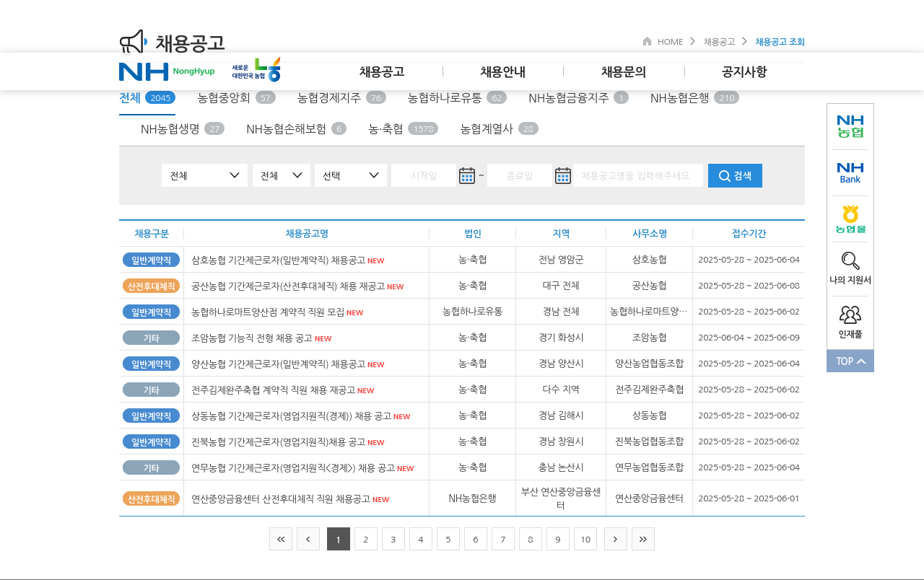This screenshot has height=580, width=924.
Task: Open 연무농협 기간제근로자 채용 공고
Action: (x=293, y=467)
